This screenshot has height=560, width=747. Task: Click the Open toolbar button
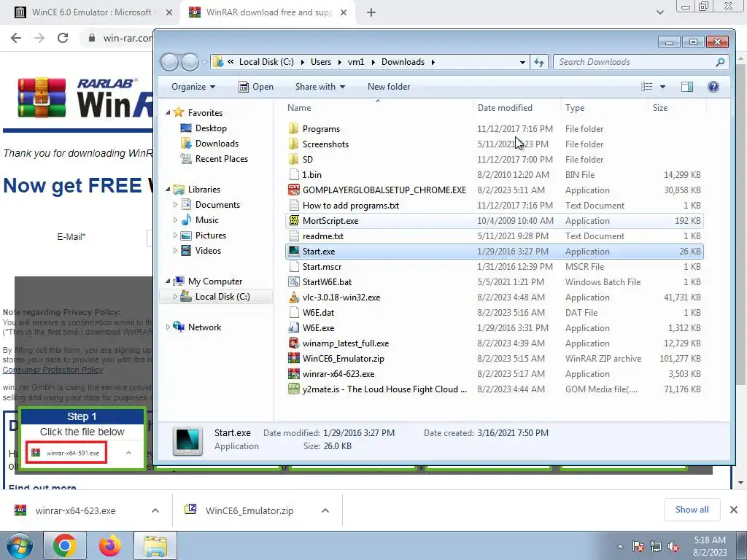(x=256, y=87)
